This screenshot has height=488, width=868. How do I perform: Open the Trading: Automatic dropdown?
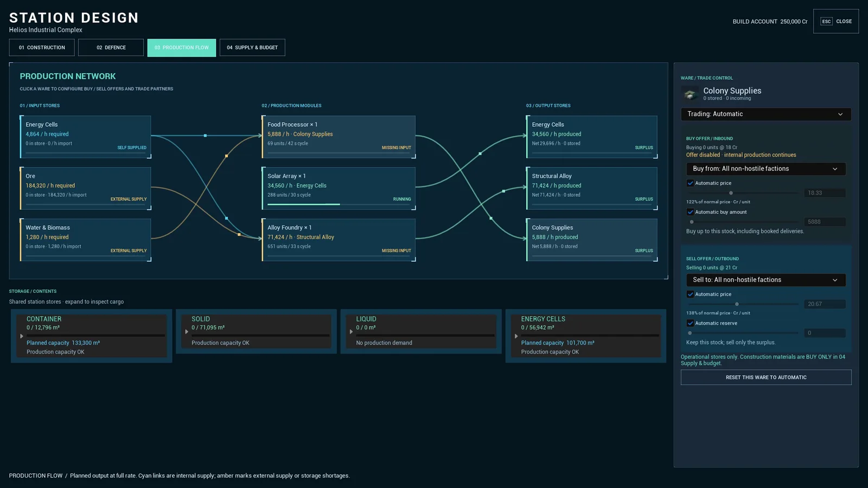point(766,114)
